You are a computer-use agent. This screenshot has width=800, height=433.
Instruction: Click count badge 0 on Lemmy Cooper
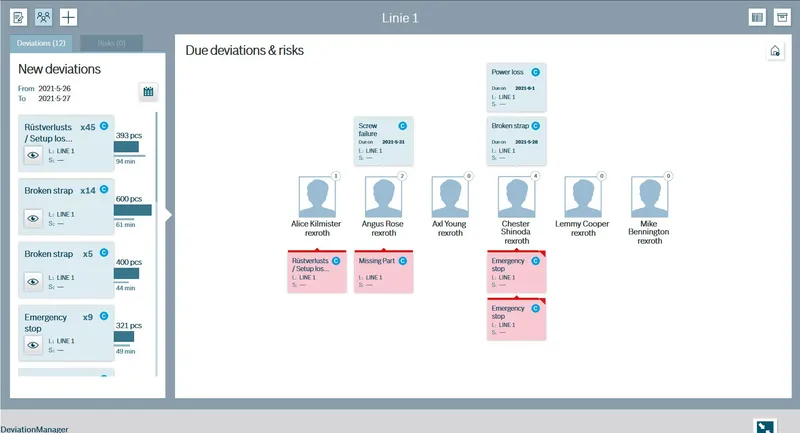click(x=602, y=176)
